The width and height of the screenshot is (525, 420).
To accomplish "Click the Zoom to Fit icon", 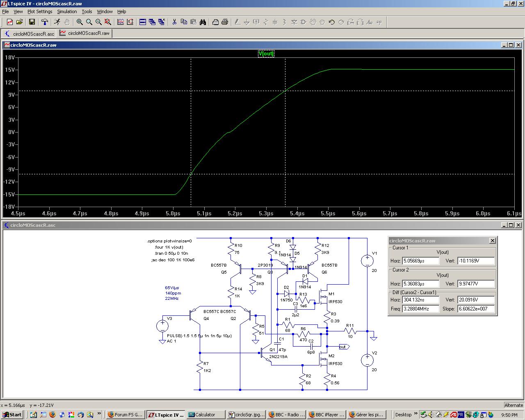I will (x=108, y=22).
